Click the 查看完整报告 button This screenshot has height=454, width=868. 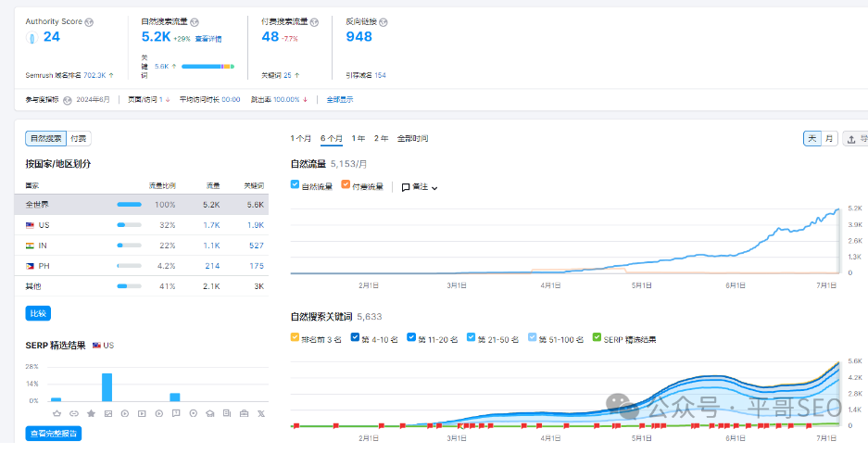click(x=54, y=433)
